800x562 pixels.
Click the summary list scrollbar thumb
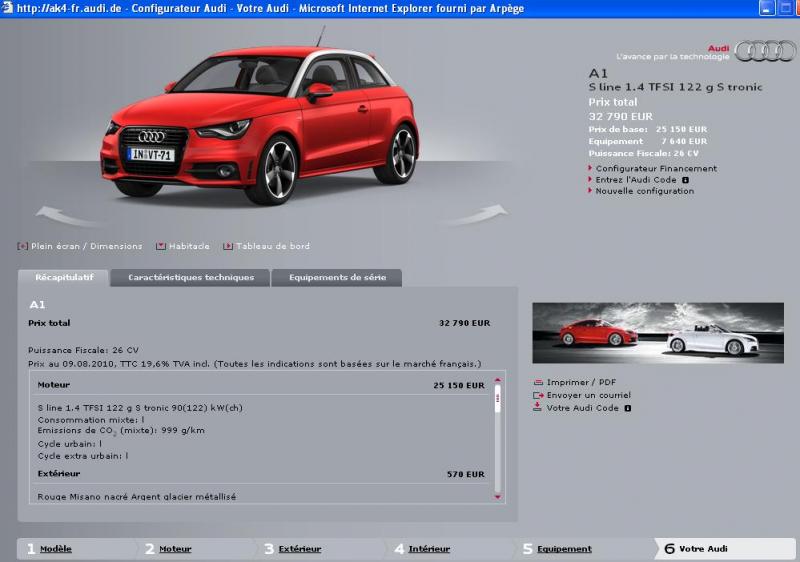(x=498, y=399)
